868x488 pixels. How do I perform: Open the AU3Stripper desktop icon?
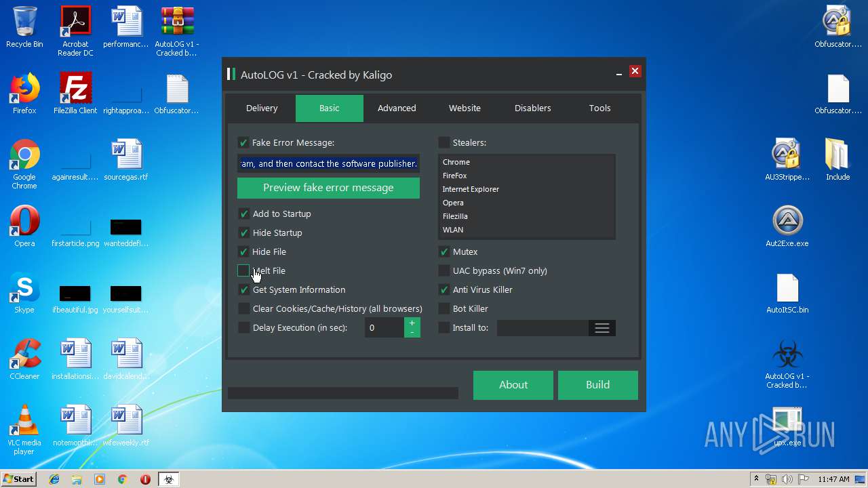point(787,160)
